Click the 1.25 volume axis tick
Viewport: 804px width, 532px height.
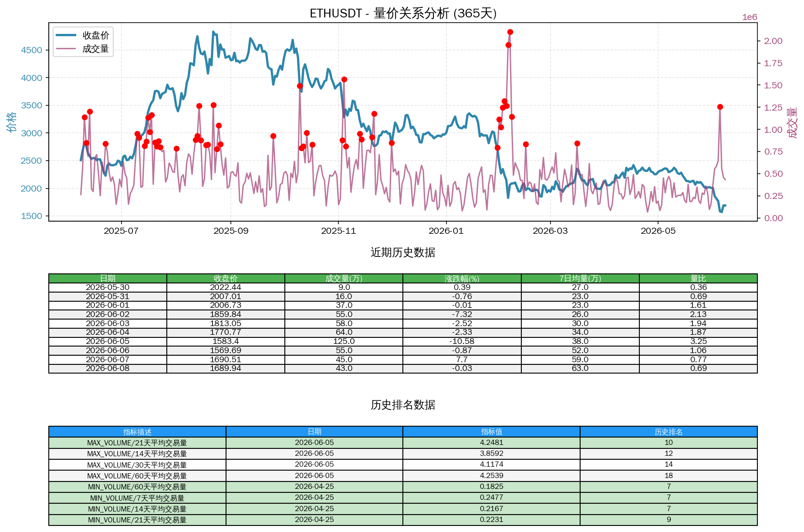[773, 108]
